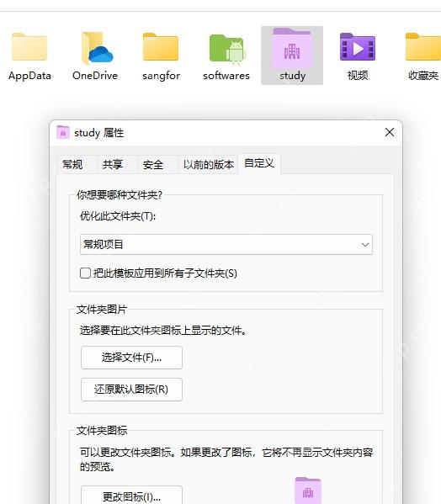The height and width of the screenshot is (504, 441).
Task: Open the 常规项目 folder type dropdown
Action: (226, 245)
